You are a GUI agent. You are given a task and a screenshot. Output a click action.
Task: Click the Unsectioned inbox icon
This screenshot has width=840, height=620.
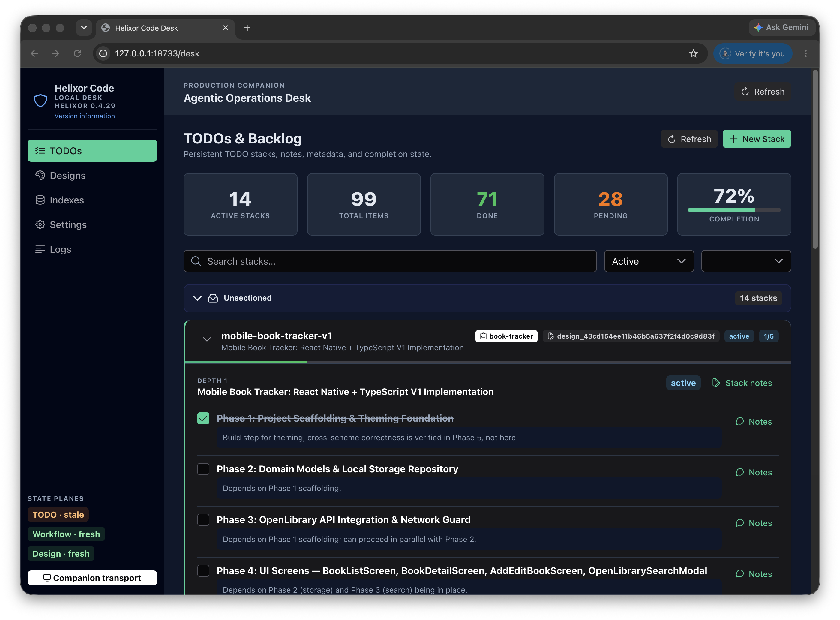(x=213, y=298)
